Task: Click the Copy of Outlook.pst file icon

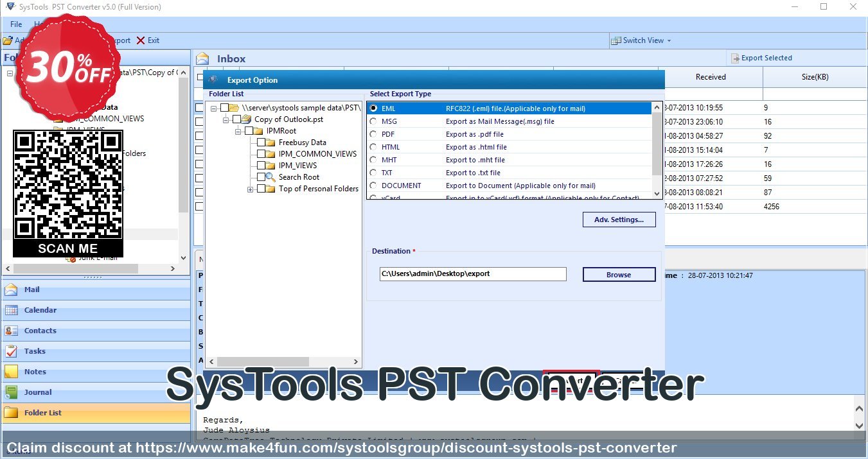Action: 246,119
